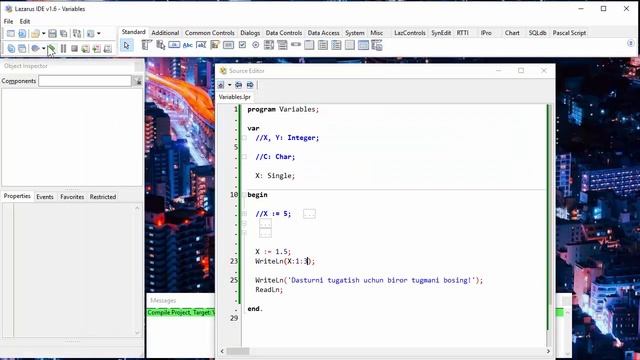This screenshot has width=640, height=360.
Task: Pick TComboBox component from palette
Action: click(x=282, y=45)
